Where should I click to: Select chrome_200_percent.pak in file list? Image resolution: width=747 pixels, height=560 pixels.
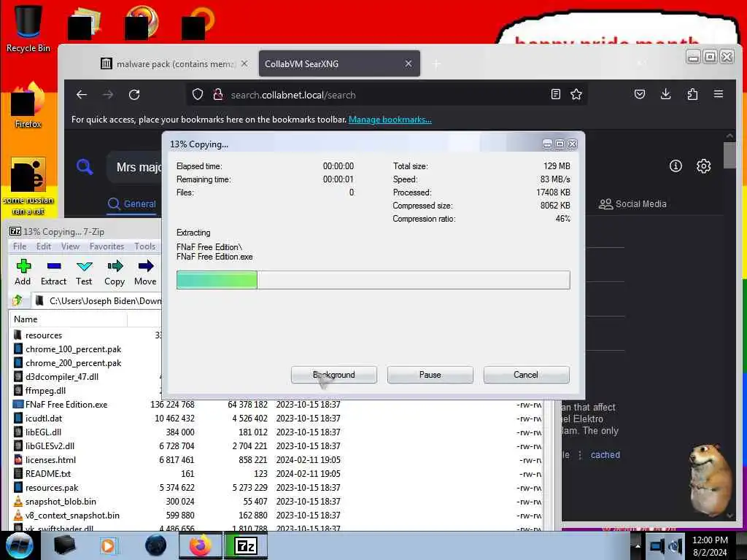point(73,363)
